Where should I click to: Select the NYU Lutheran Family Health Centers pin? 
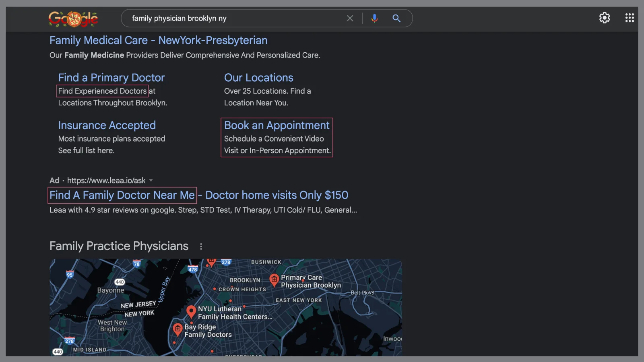click(191, 311)
